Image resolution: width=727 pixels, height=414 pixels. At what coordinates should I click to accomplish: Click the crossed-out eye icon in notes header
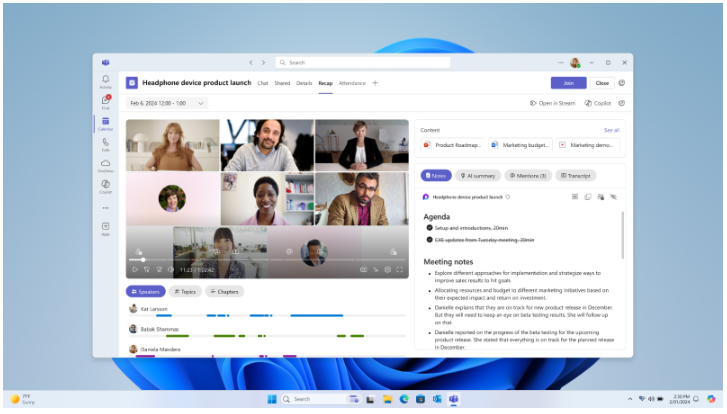pyautogui.click(x=613, y=197)
